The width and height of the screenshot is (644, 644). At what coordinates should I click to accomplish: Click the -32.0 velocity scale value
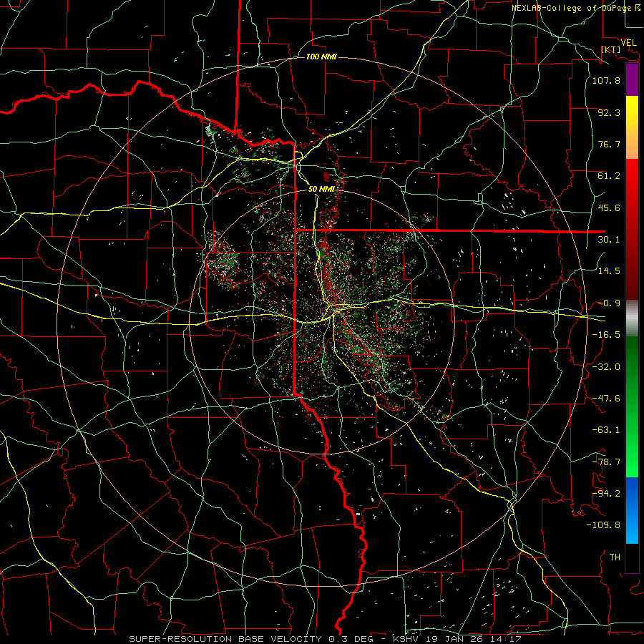pos(606,367)
